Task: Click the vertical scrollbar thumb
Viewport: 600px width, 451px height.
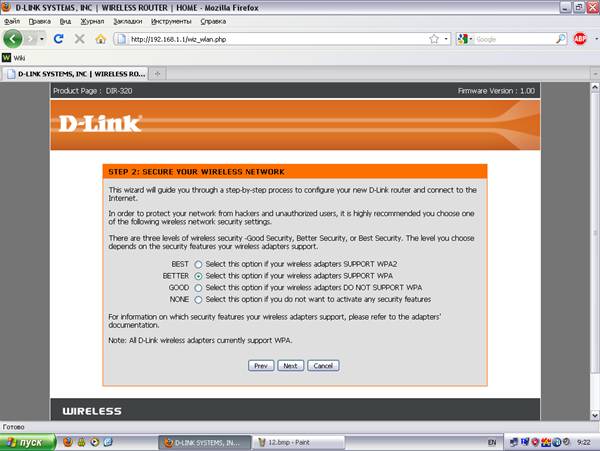Action: point(595,233)
